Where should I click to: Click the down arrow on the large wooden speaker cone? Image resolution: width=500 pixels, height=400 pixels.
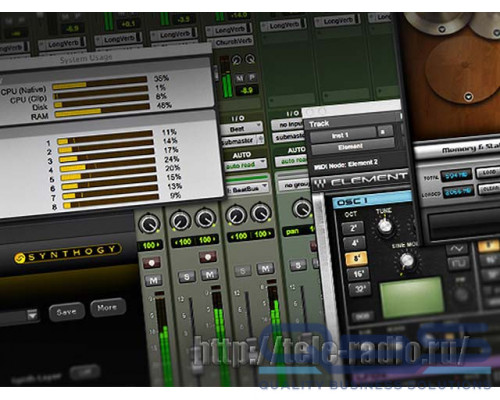click(x=468, y=97)
